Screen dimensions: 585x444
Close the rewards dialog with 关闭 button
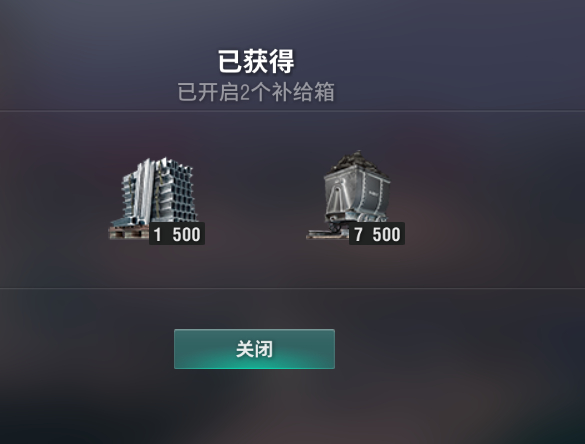pyautogui.click(x=254, y=349)
